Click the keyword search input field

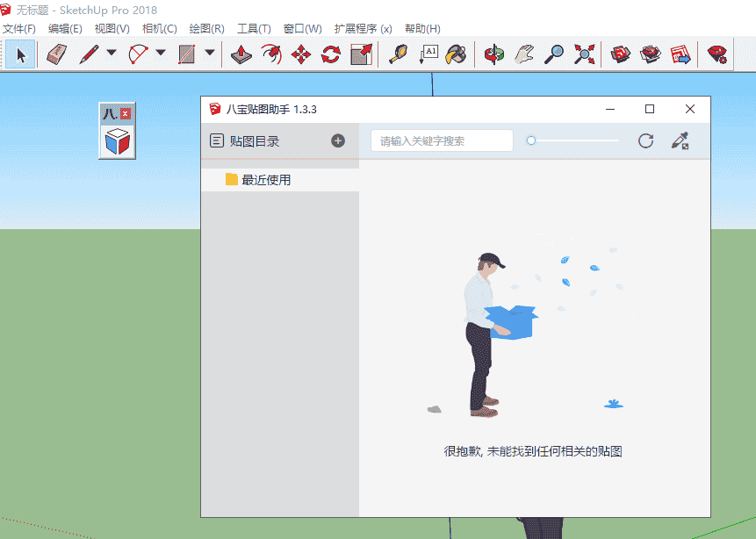(x=441, y=140)
